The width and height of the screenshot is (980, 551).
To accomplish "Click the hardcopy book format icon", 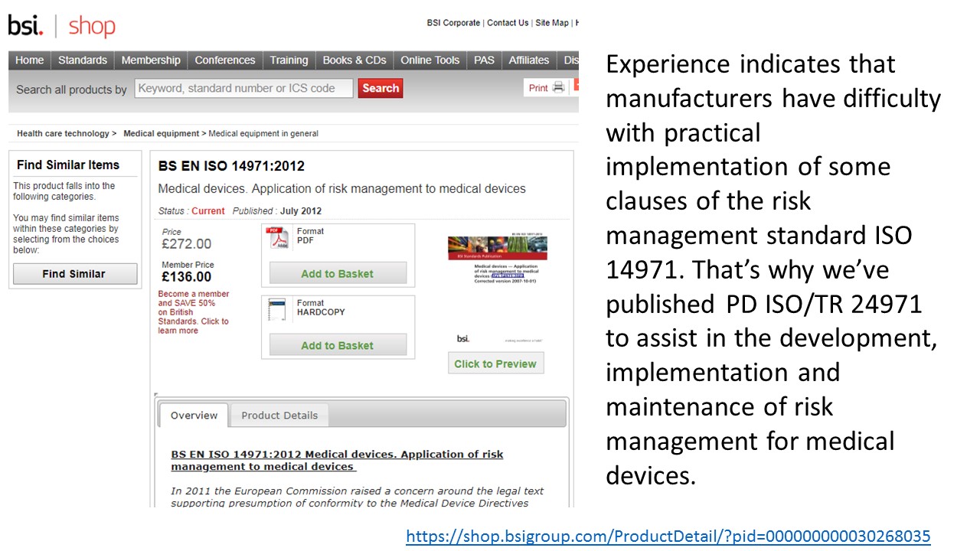I will click(x=276, y=310).
